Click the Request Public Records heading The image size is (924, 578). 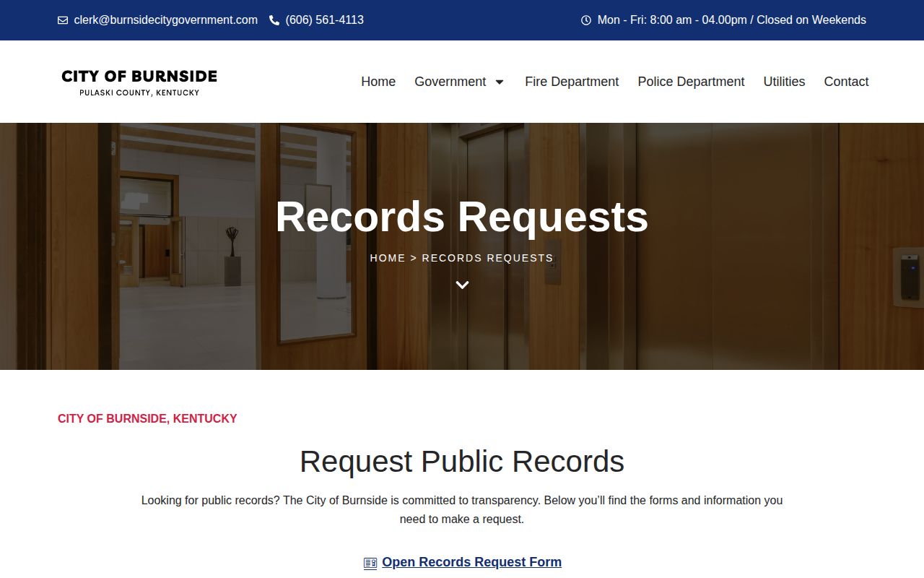click(x=462, y=462)
